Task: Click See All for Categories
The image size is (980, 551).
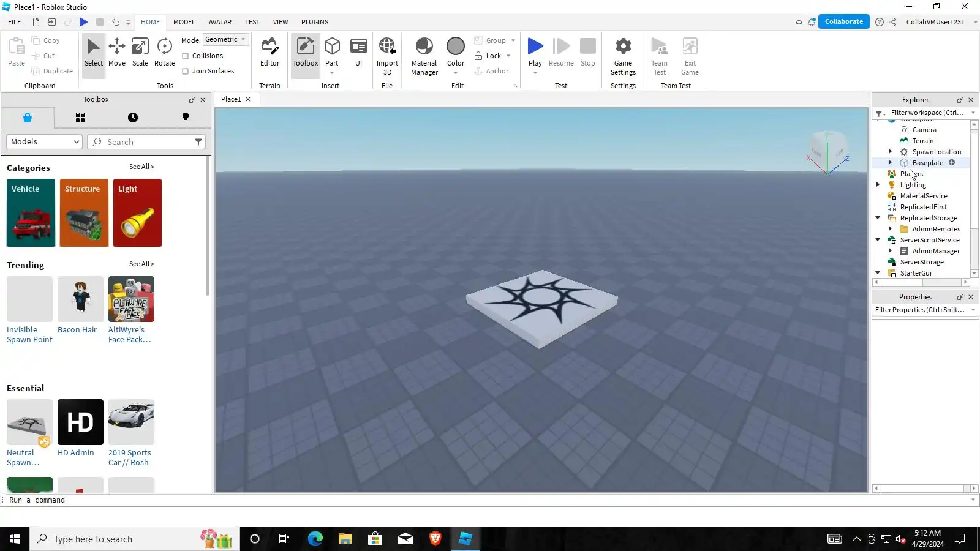Action: click(x=141, y=167)
